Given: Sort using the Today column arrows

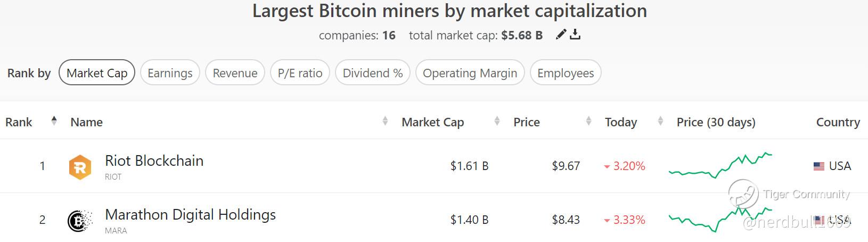Looking at the screenshot, I should point(660,122).
